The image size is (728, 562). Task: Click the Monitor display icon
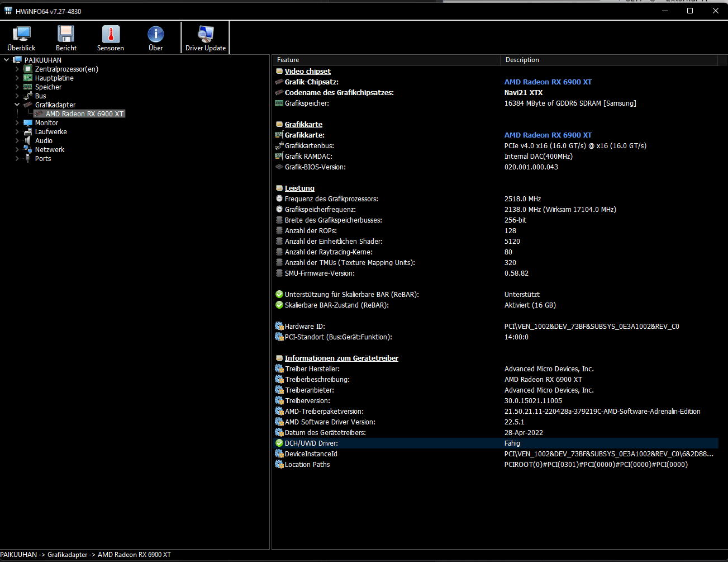[x=28, y=122]
